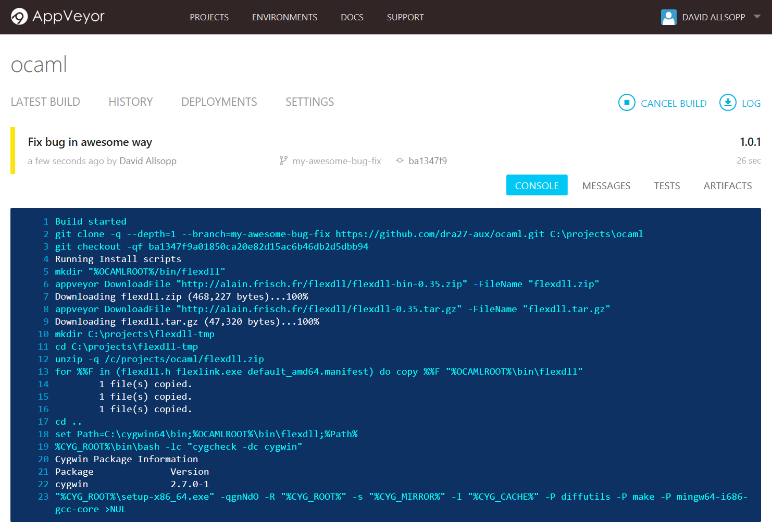Click the git checkout console line
Screen dimensions: 772x532
pyautogui.click(x=211, y=246)
